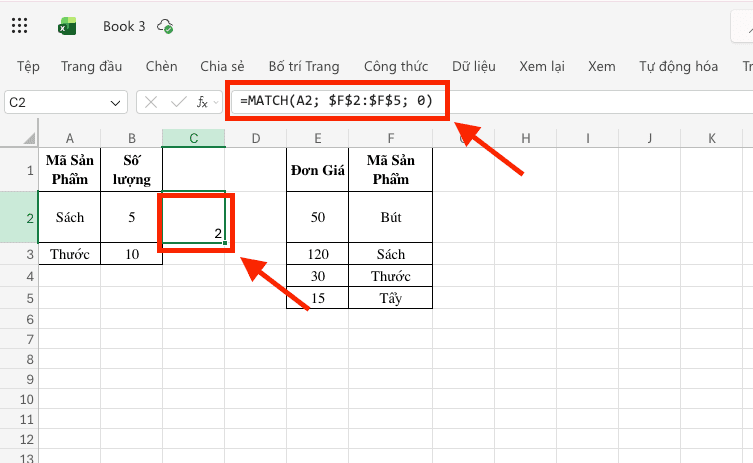Click the Name Box showing C2
753x463 pixels.
coord(66,102)
